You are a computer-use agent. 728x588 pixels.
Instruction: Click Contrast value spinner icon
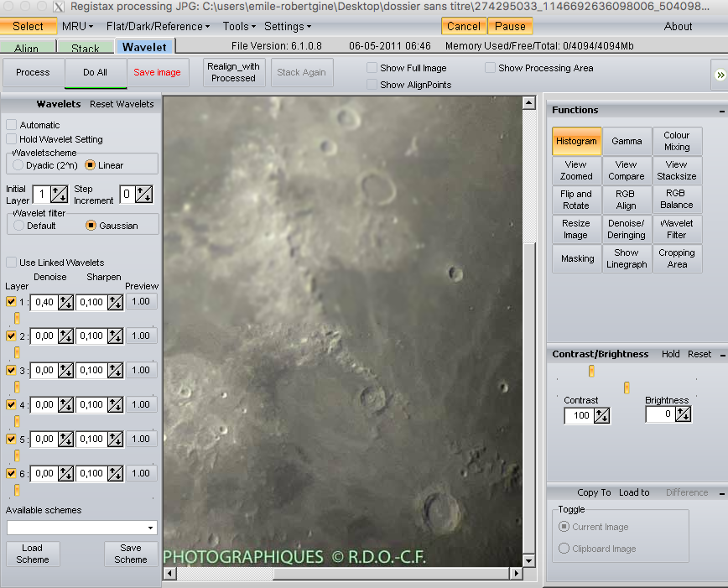click(601, 415)
